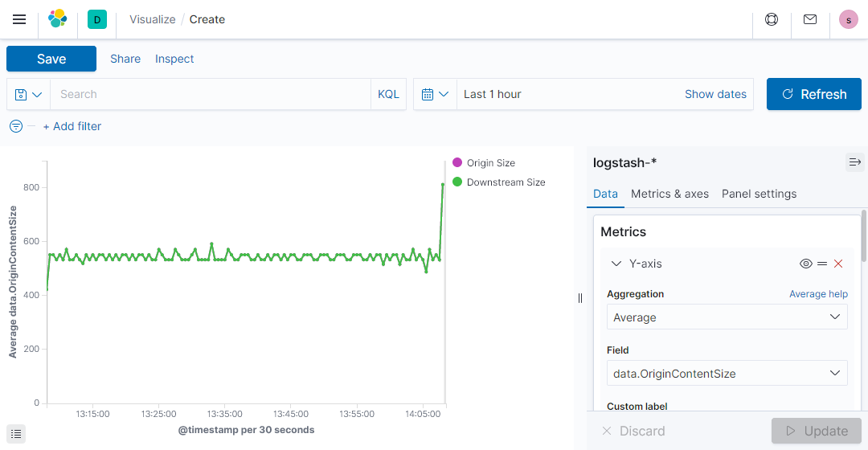
Task: Click the filter options icon
Action: pyautogui.click(x=16, y=126)
